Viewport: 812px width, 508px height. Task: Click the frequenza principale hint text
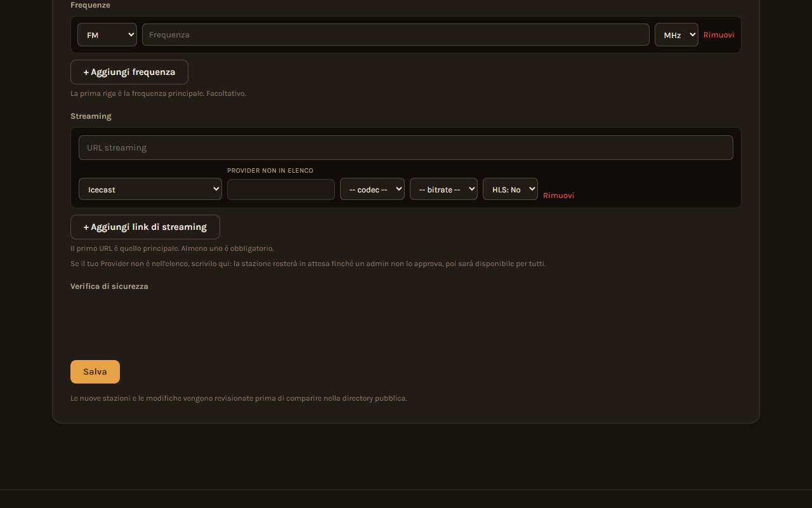point(158,93)
